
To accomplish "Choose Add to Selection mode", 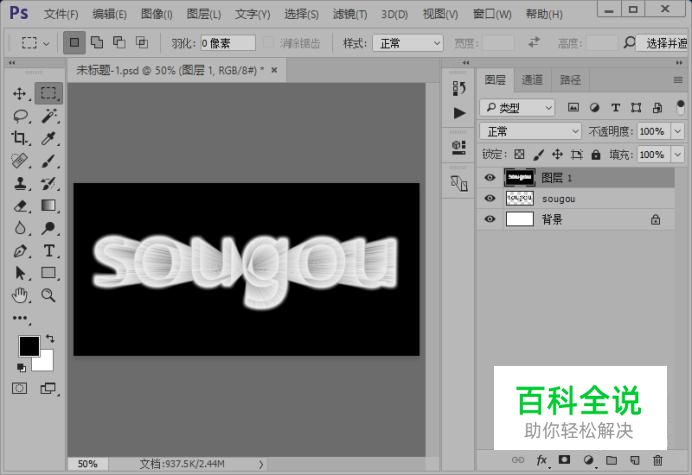I will [x=97, y=42].
